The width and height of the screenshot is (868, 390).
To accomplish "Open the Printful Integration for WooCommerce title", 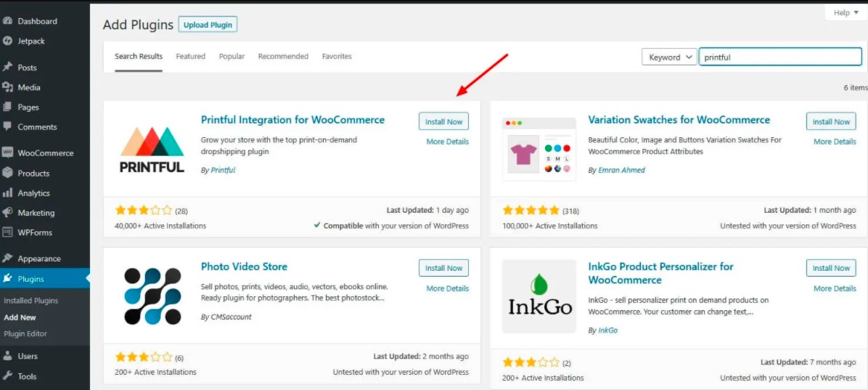I will 292,120.
